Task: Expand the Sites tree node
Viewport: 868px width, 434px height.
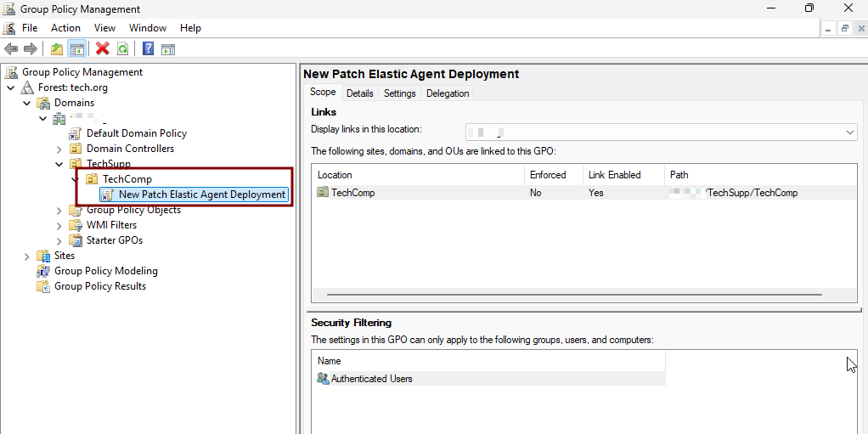Action: [26, 256]
